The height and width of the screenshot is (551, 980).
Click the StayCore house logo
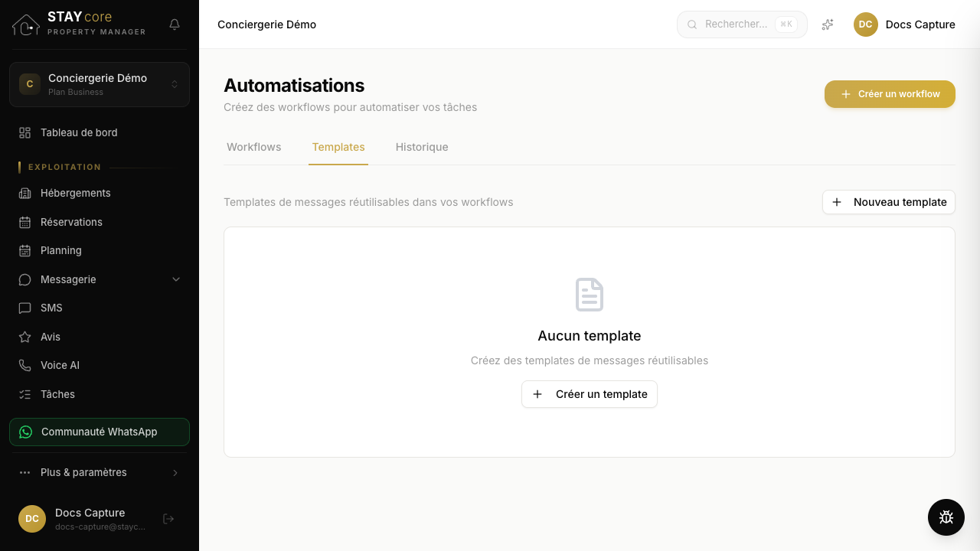point(26,24)
